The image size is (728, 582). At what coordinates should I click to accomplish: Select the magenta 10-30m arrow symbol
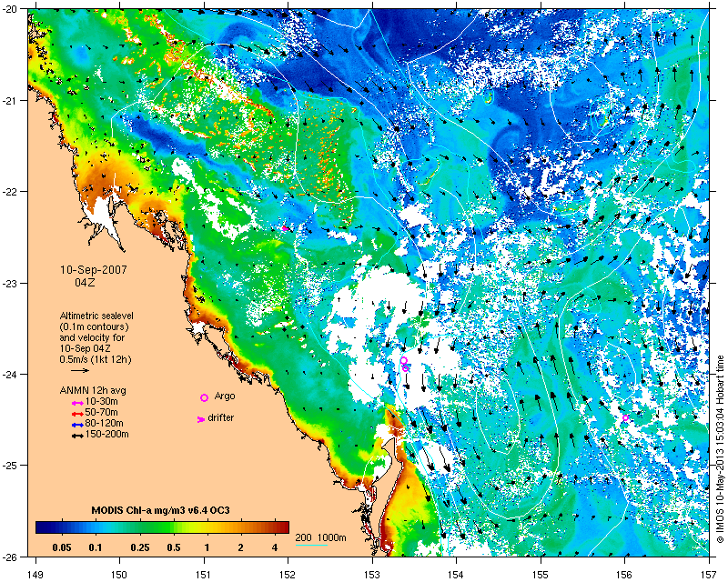point(77,403)
